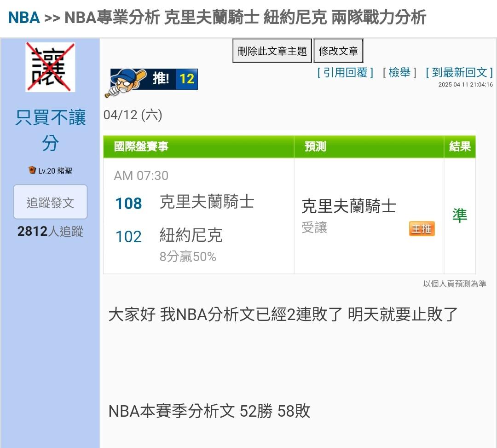
Task: Click the article title NBA專業分析 克里夫蘭騎士 紐約尼克
Action: pos(245,17)
